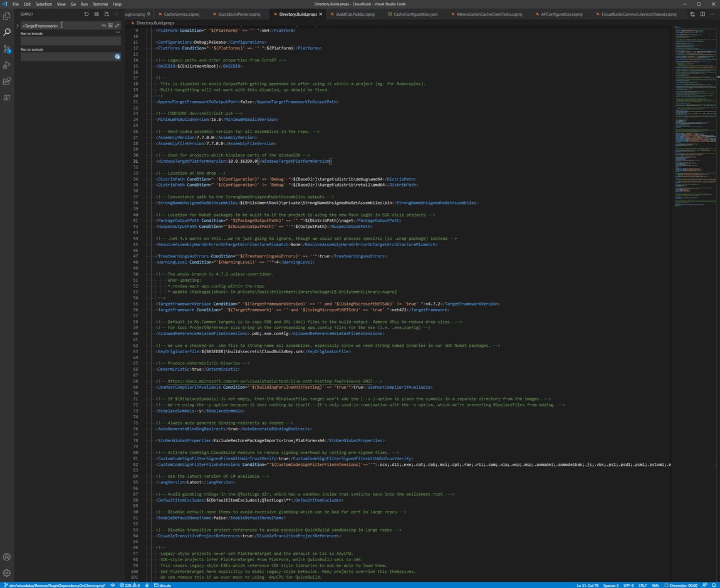Open the Go menu
The width and height of the screenshot is (720, 588).
(x=73, y=4)
